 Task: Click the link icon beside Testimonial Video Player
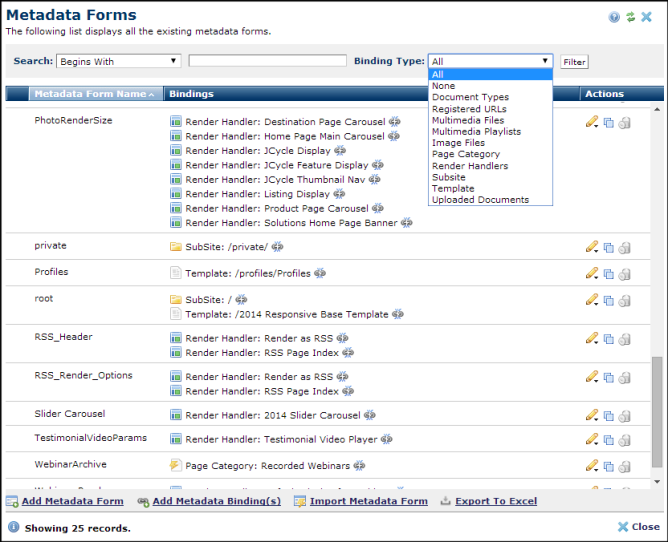click(387, 439)
